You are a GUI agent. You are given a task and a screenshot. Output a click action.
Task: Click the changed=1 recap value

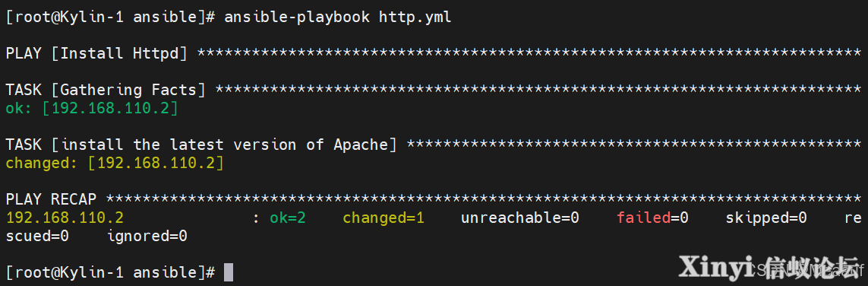pyautogui.click(x=383, y=218)
